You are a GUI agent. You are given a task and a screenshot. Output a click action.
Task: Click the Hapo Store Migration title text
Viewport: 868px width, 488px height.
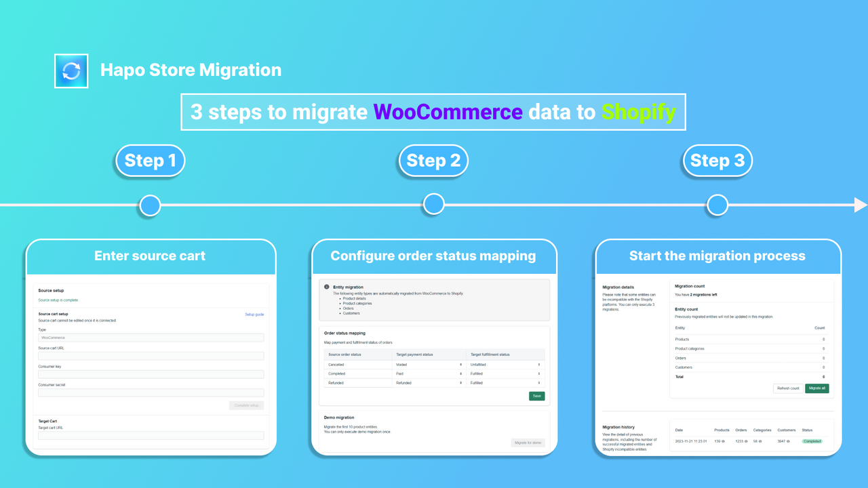tap(191, 70)
